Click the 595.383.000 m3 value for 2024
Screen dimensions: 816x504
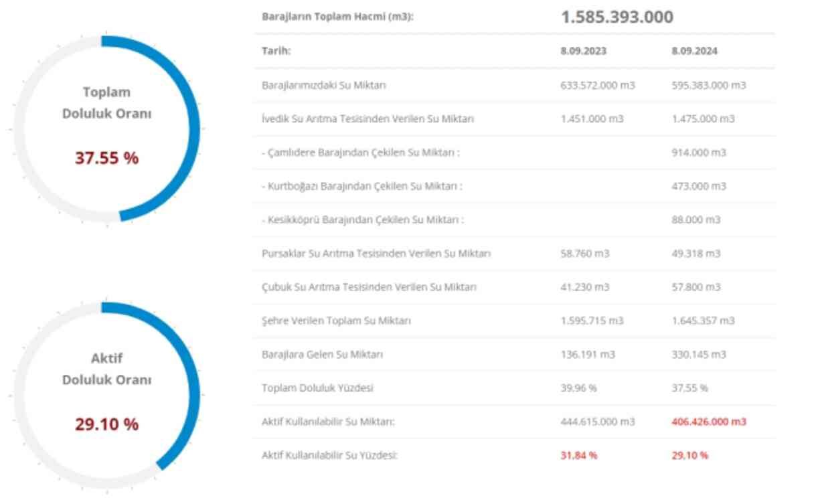pos(709,86)
